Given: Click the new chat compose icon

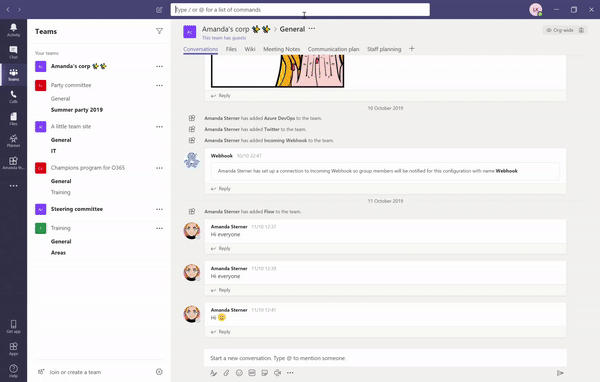Looking at the screenshot, I should pyautogui.click(x=159, y=10).
